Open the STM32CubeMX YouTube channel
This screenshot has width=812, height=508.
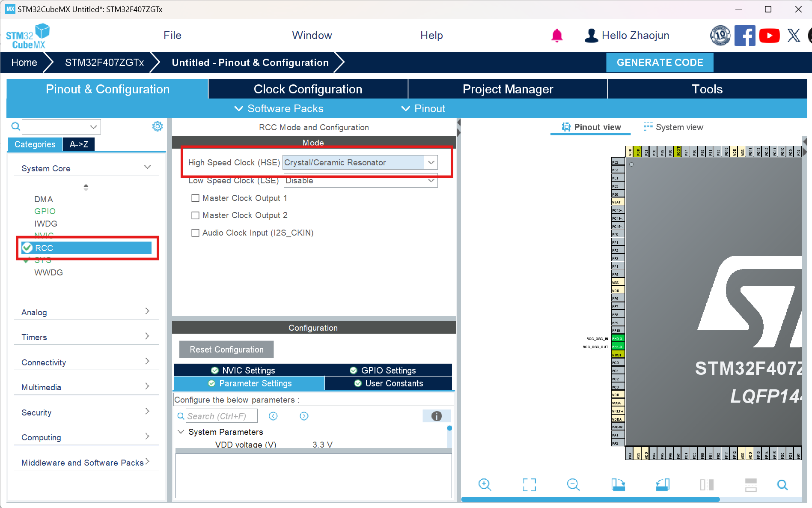pos(769,35)
